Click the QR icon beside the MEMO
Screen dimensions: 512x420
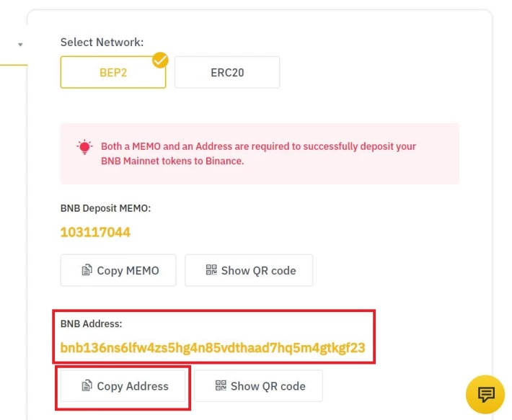click(211, 269)
